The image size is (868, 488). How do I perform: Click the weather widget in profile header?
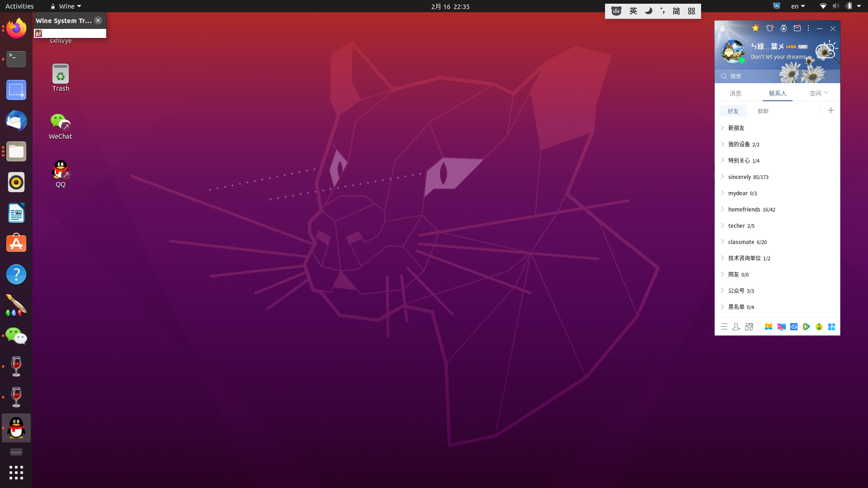(826, 50)
